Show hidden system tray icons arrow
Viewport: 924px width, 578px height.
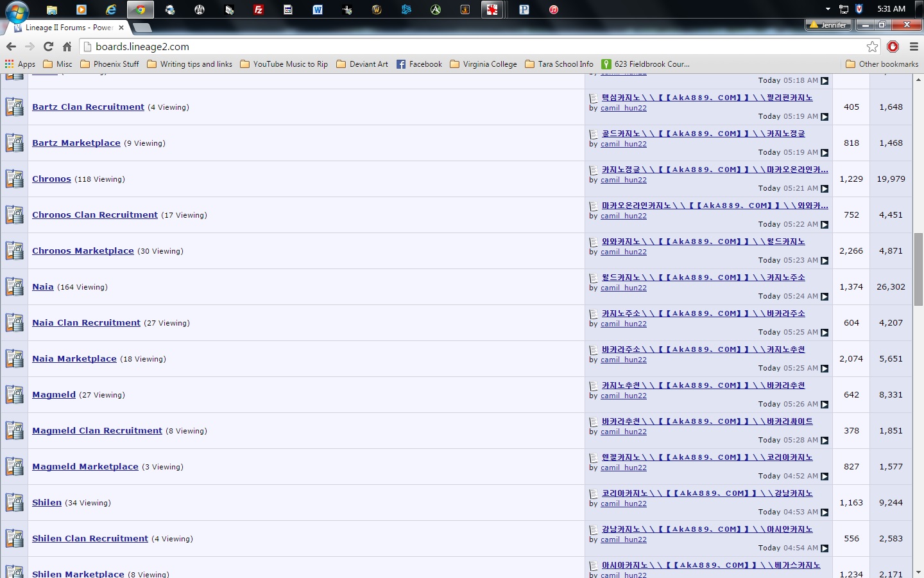(828, 9)
